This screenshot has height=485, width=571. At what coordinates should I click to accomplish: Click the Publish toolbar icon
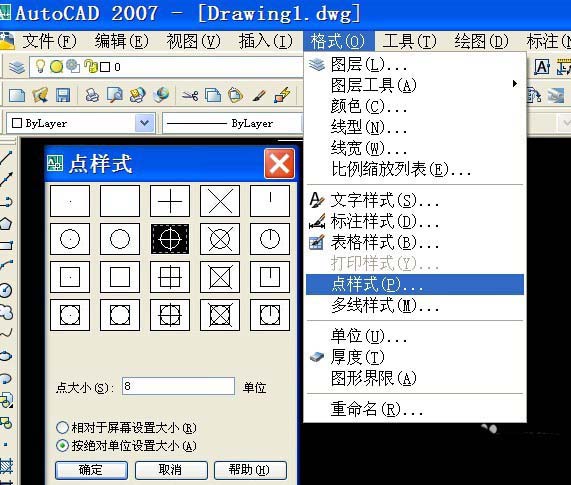[x=138, y=95]
